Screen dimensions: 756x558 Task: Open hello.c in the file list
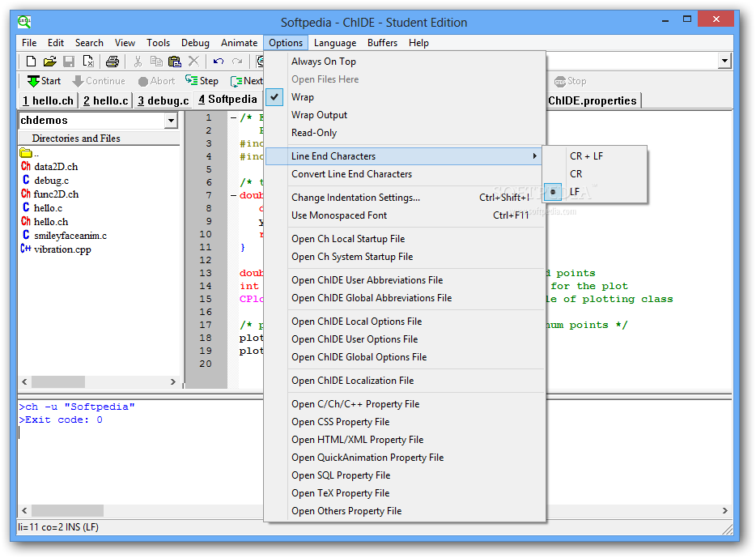[42, 208]
